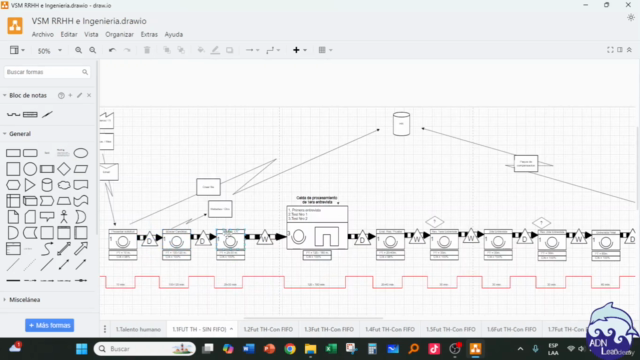Open the Organizar menu

119,34
